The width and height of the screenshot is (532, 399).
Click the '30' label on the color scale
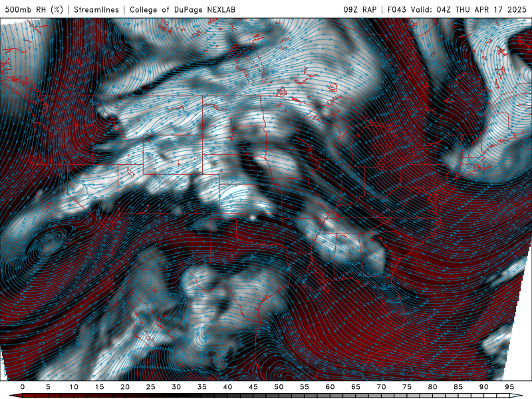pos(176,387)
